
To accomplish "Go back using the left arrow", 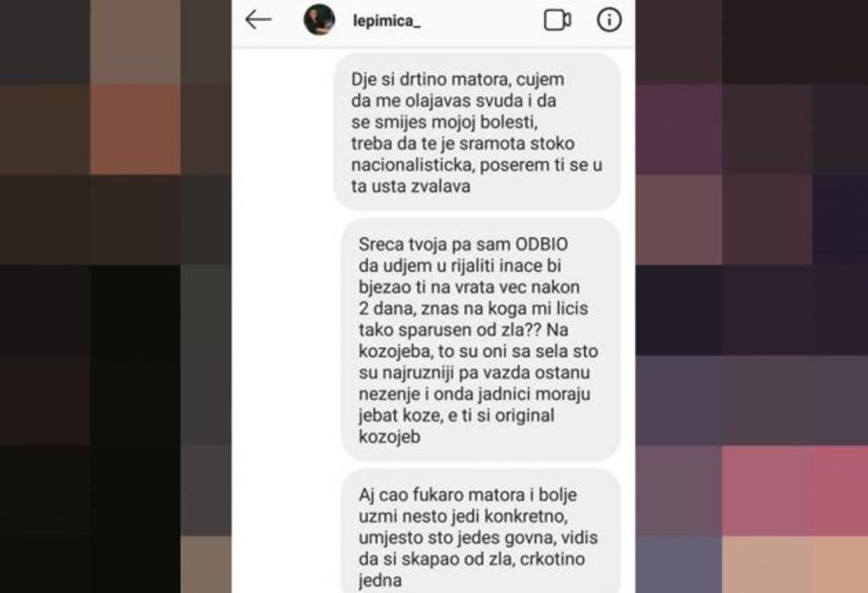I will click(x=258, y=20).
